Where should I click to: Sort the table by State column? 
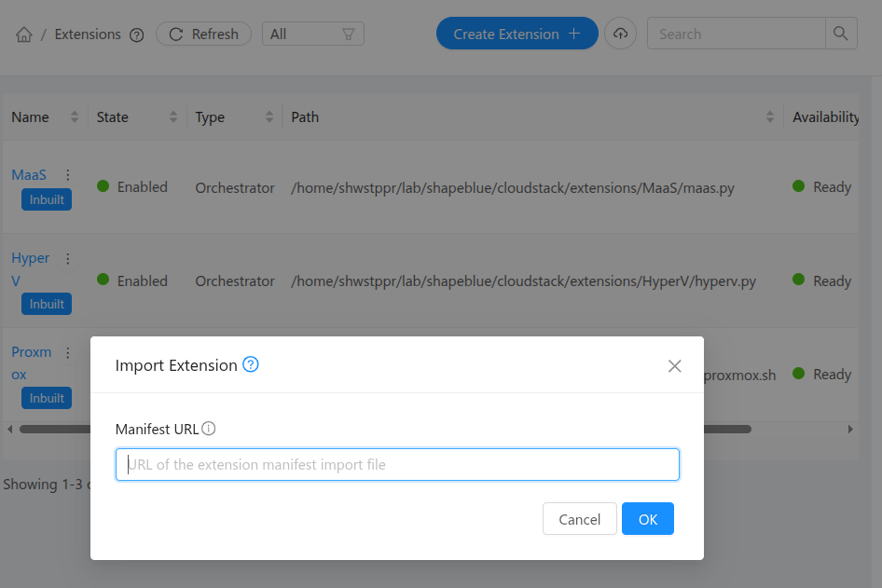[x=173, y=116]
